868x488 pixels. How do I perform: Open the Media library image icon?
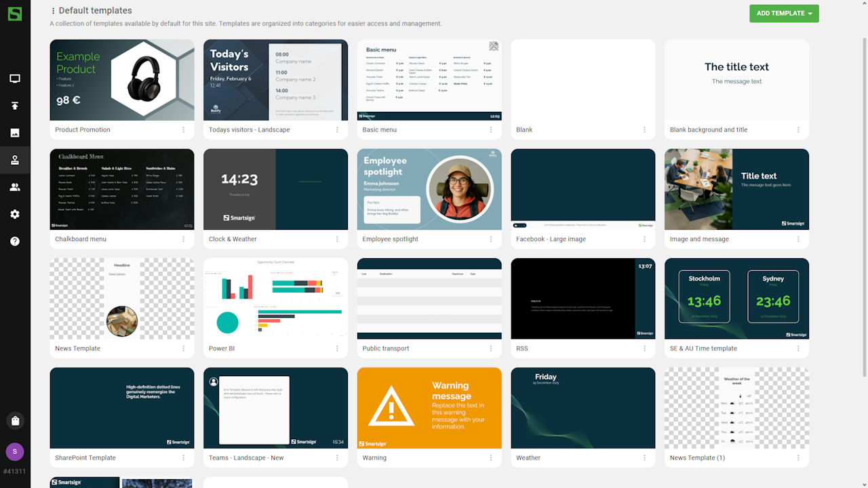[x=15, y=133]
